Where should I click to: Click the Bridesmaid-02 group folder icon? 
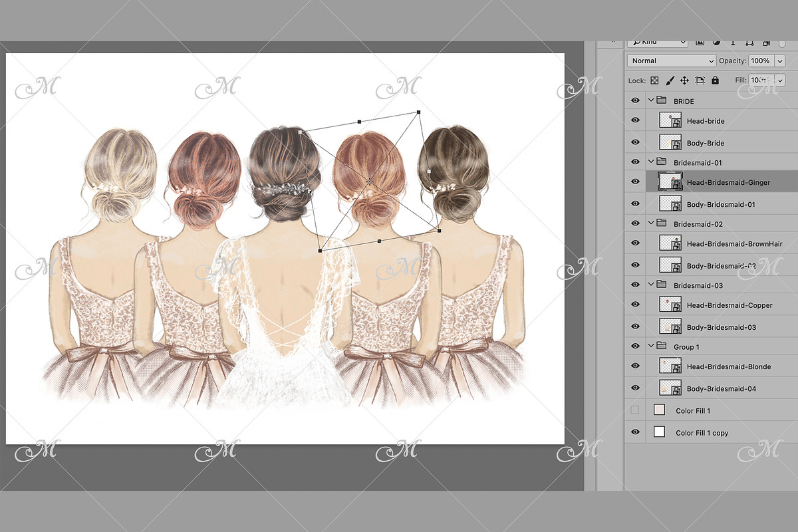click(x=661, y=223)
